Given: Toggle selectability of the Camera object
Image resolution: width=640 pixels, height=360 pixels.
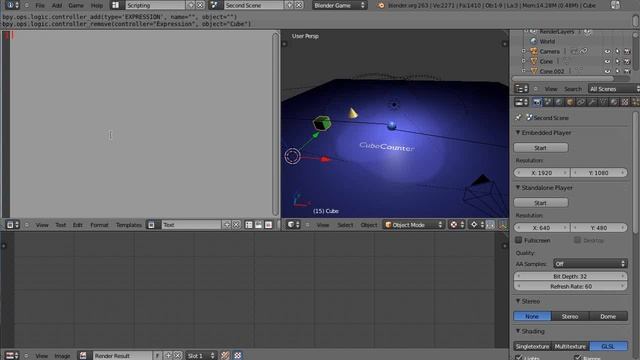Looking at the screenshot, I should point(618,51).
